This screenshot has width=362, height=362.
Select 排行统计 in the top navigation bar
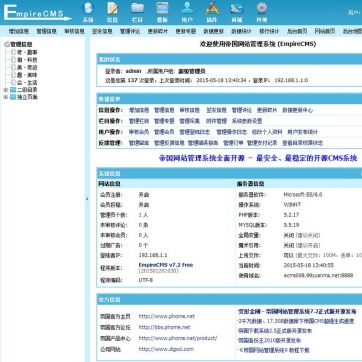point(269,31)
